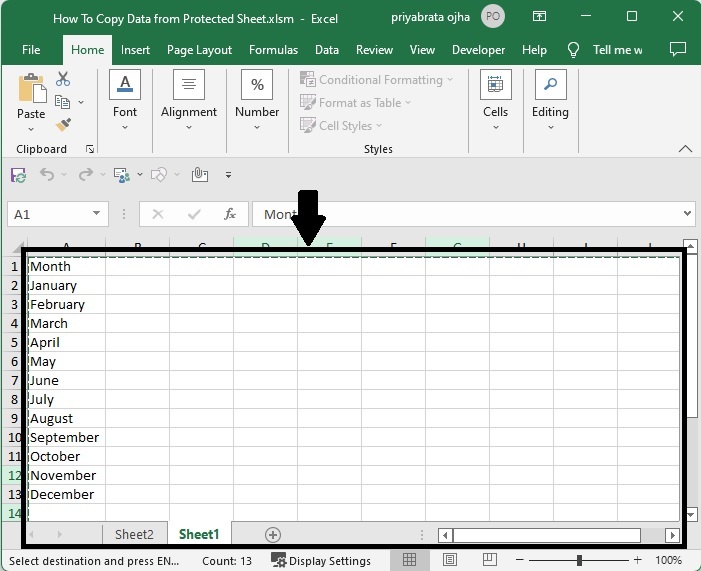Select the Format Painter brush icon
This screenshot has width=701, height=571.
(63, 125)
